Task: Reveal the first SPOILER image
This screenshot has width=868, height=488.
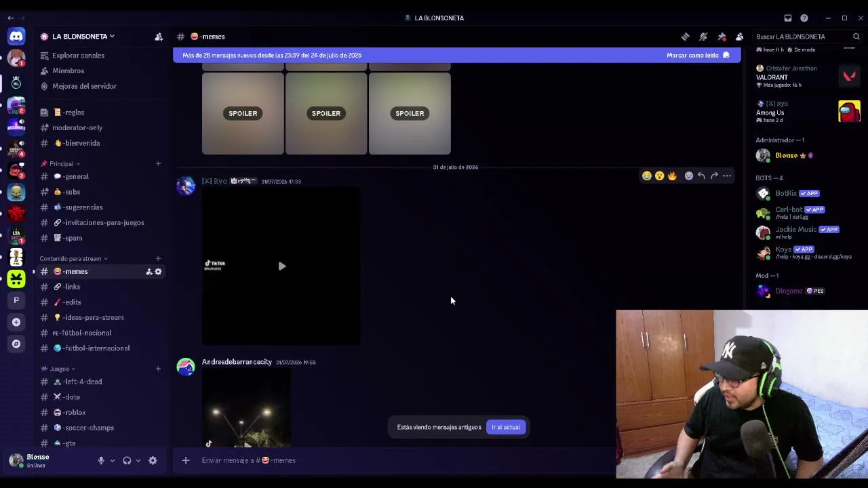Action: tap(243, 113)
